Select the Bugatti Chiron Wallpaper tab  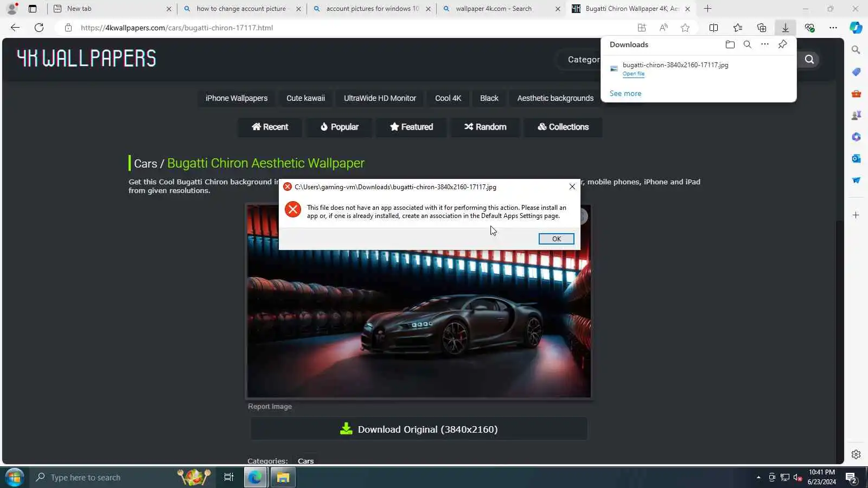(x=631, y=9)
